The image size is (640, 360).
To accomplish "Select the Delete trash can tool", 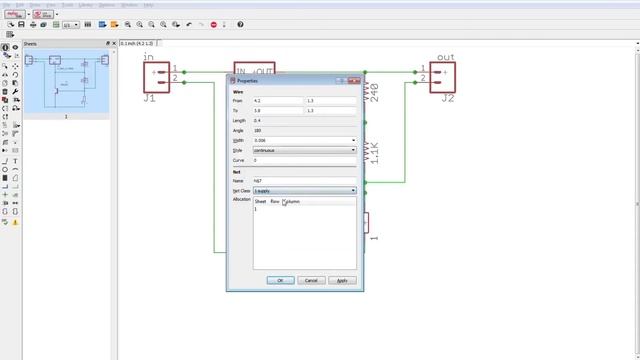I will [5, 91].
